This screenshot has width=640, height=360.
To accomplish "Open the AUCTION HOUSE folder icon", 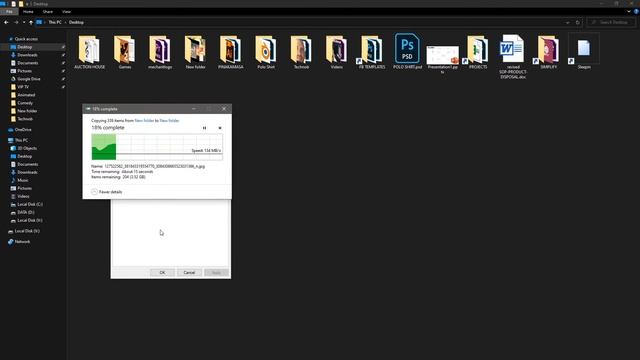I will click(89, 49).
